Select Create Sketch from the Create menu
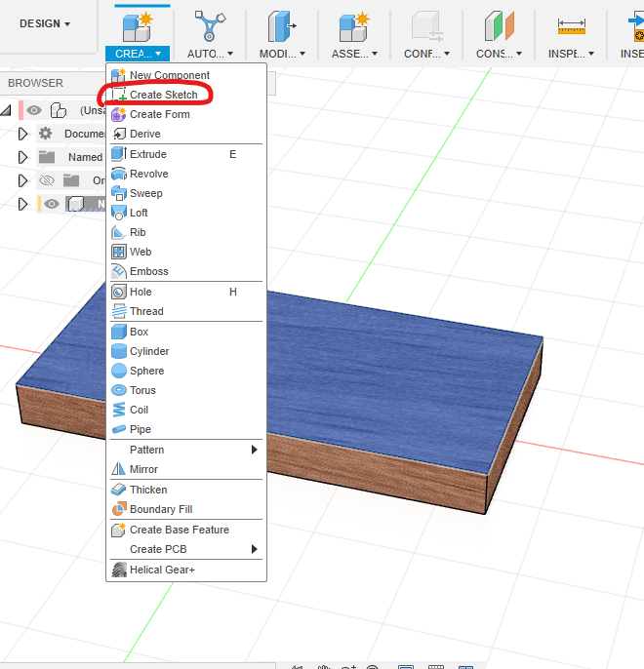 [x=163, y=95]
